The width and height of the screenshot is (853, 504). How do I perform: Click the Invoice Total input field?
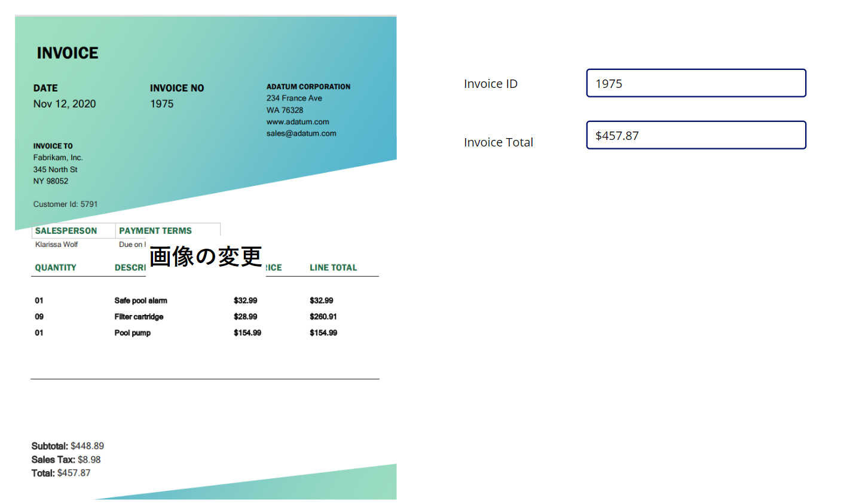click(x=696, y=135)
